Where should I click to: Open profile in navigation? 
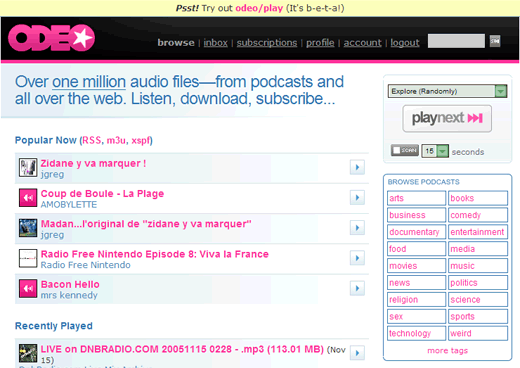320,43
